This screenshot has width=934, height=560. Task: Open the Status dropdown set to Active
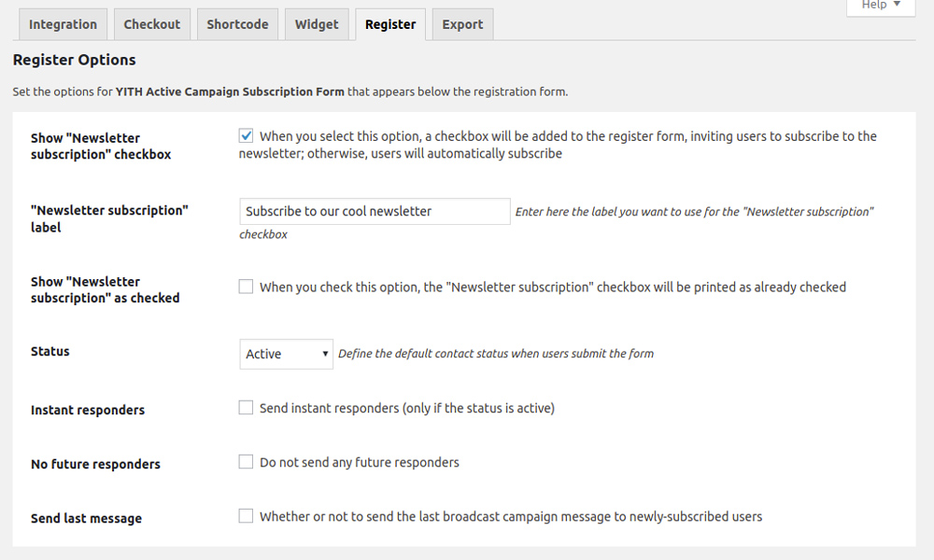pyautogui.click(x=286, y=354)
